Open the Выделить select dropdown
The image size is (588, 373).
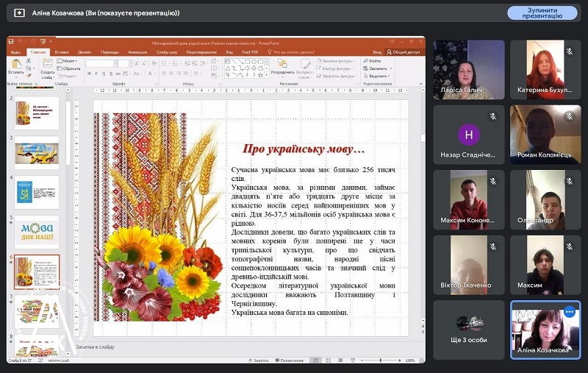(x=377, y=77)
